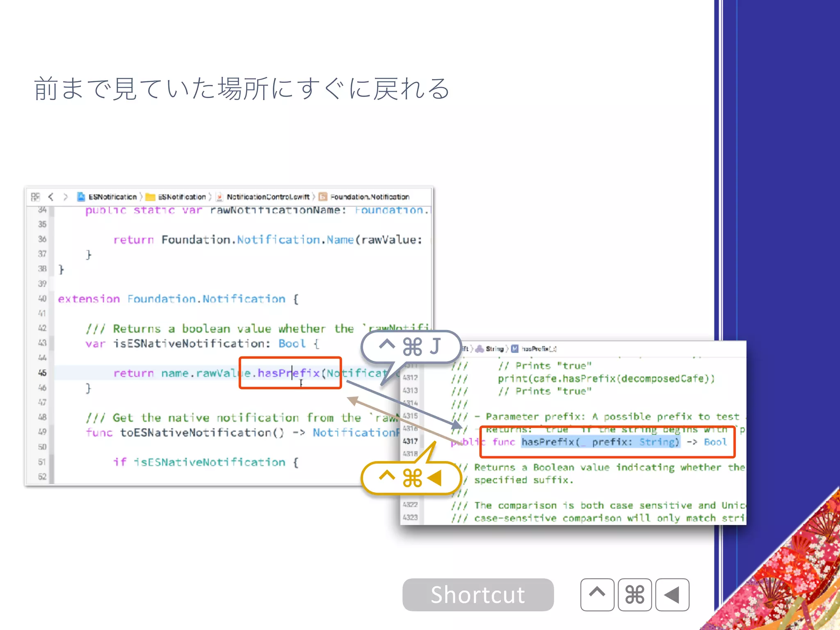Go forward with the jump bar right chevron

pos(65,197)
